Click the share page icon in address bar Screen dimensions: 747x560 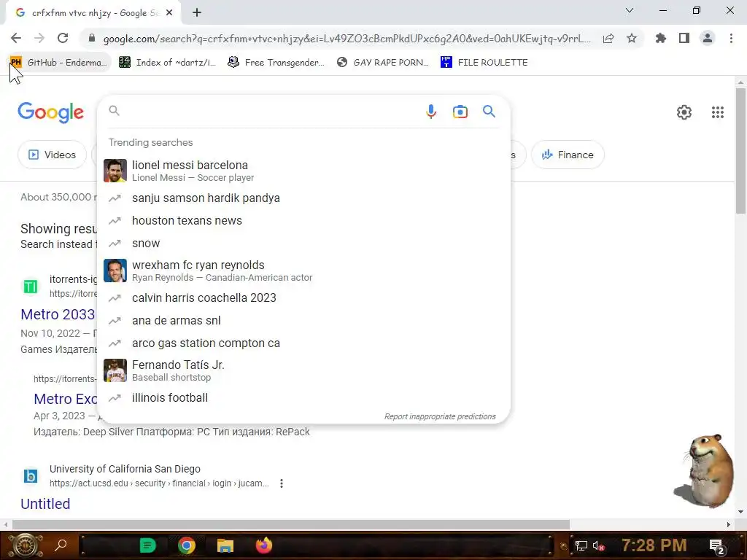(608, 39)
